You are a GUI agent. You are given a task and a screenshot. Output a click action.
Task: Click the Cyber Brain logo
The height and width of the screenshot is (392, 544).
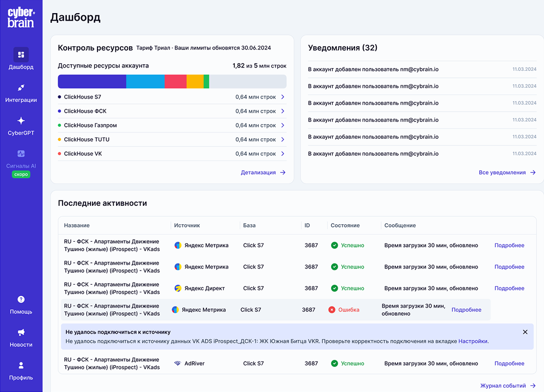pyautogui.click(x=21, y=18)
